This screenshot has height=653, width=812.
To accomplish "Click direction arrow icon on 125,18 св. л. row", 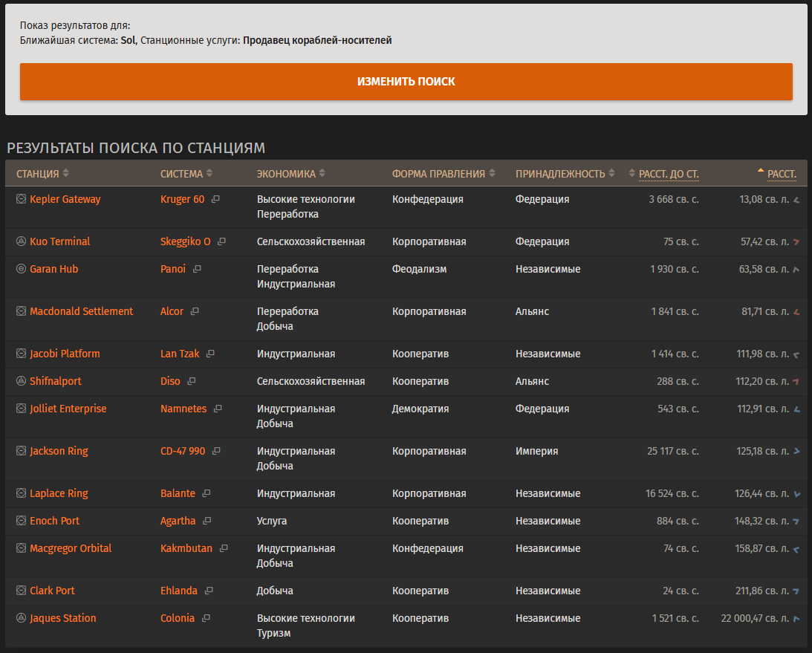I will [796, 452].
